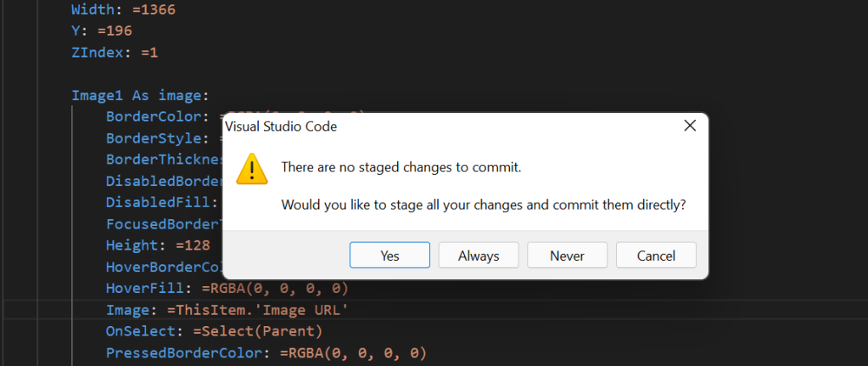Click the 'stage all your changes' question text

[483, 205]
